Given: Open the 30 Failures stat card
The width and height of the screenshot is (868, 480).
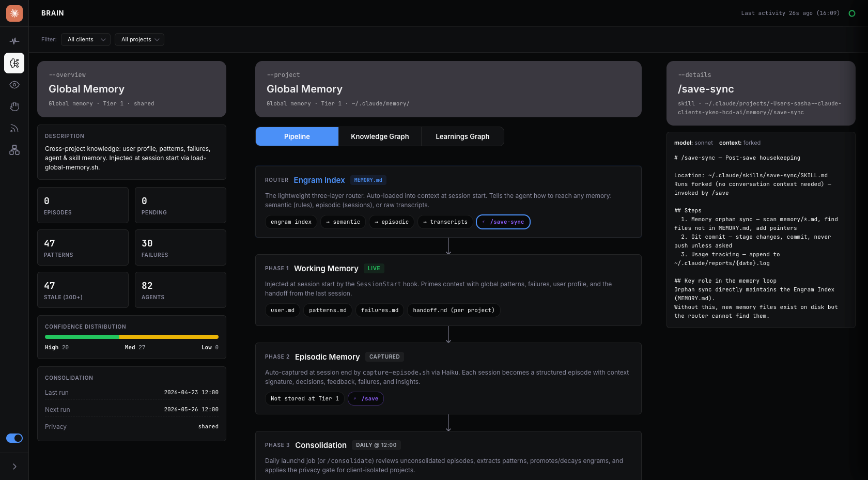Looking at the screenshot, I should click(x=180, y=247).
